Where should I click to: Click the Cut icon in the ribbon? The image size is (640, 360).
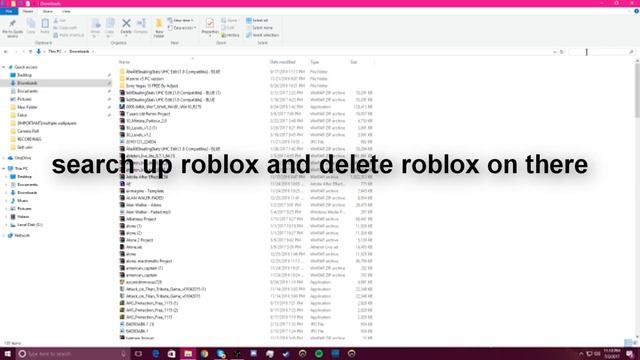(60, 20)
